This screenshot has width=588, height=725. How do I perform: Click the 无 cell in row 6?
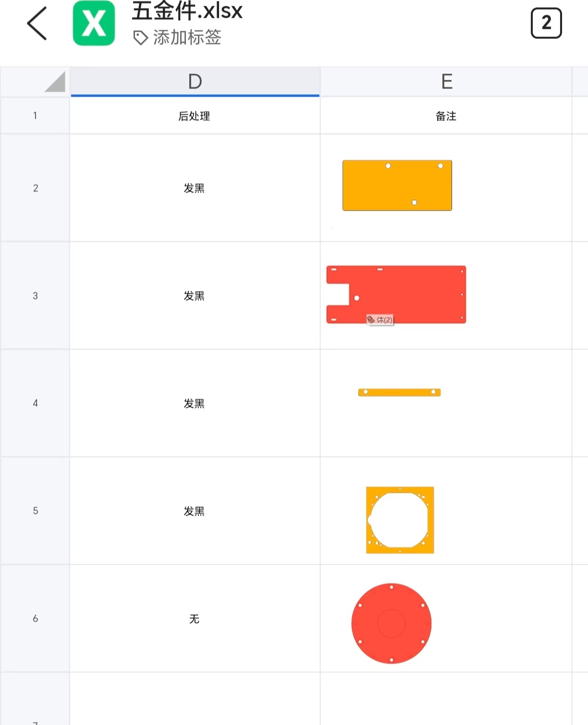click(x=195, y=619)
